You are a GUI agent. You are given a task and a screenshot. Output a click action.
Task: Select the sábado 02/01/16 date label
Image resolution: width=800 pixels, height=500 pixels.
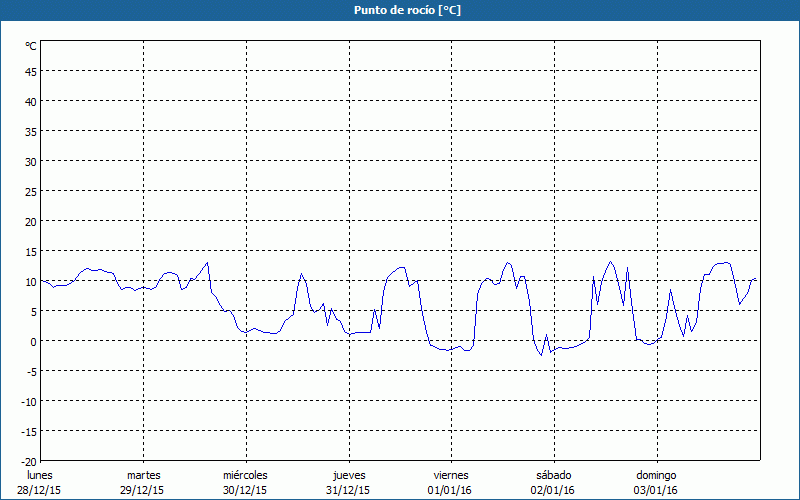[554, 483]
